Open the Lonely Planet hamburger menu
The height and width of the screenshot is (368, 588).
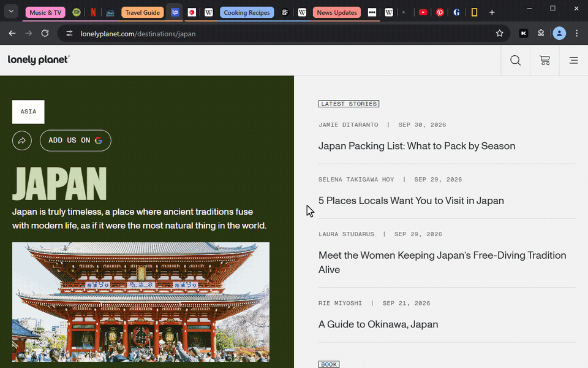click(574, 60)
